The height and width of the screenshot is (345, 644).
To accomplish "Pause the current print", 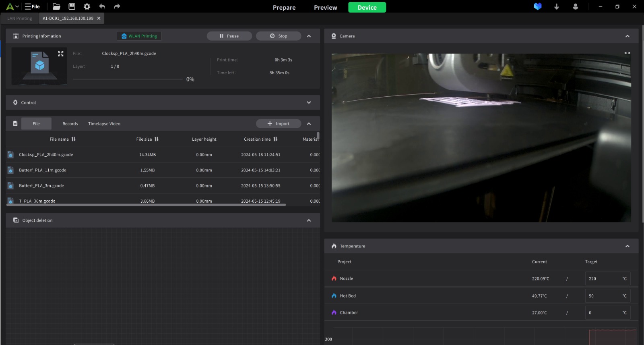I will click(229, 36).
